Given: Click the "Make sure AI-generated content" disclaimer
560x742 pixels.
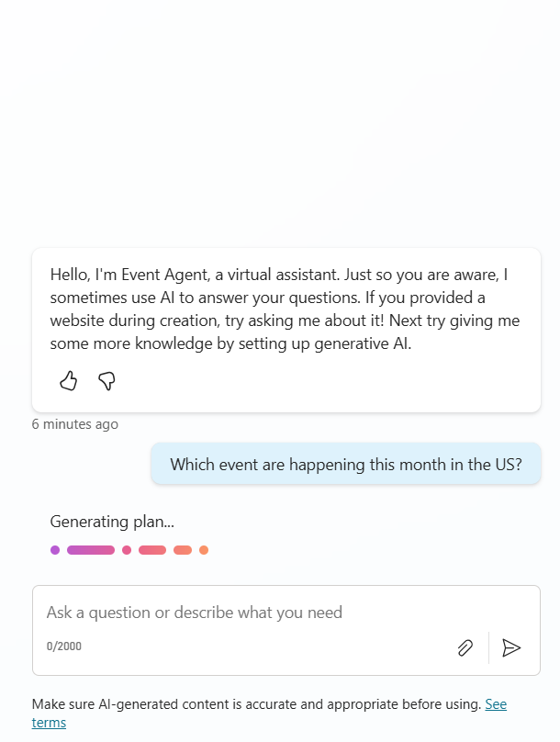Looking at the screenshot, I should click(256, 704).
